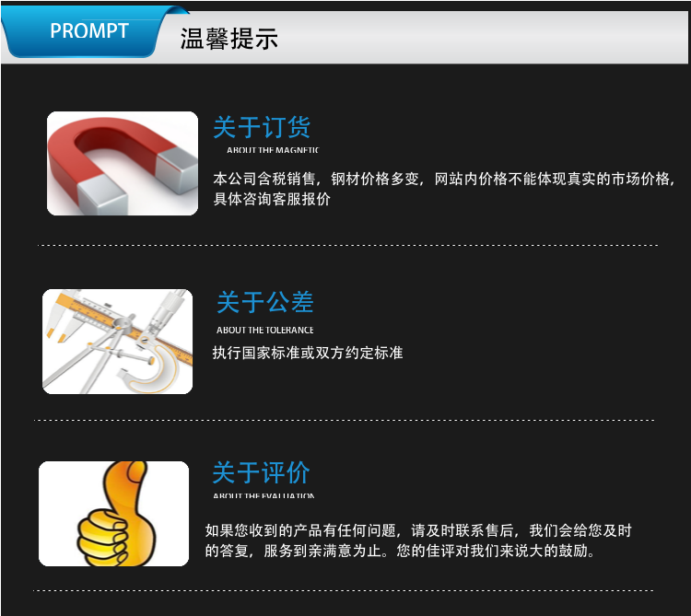
Task: Open the thumbs-up hand image
Action: [x=113, y=514]
